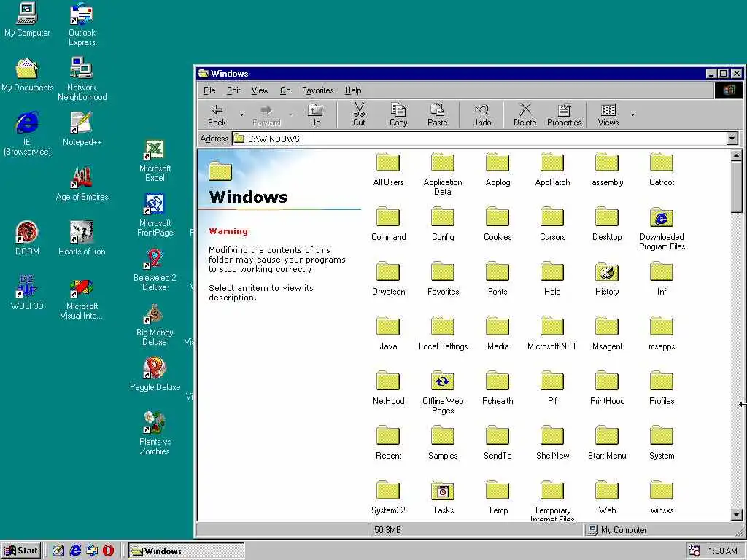Launch Opera from Quick Launch
The width and height of the screenshot is (747, 560).
(108, 551)
